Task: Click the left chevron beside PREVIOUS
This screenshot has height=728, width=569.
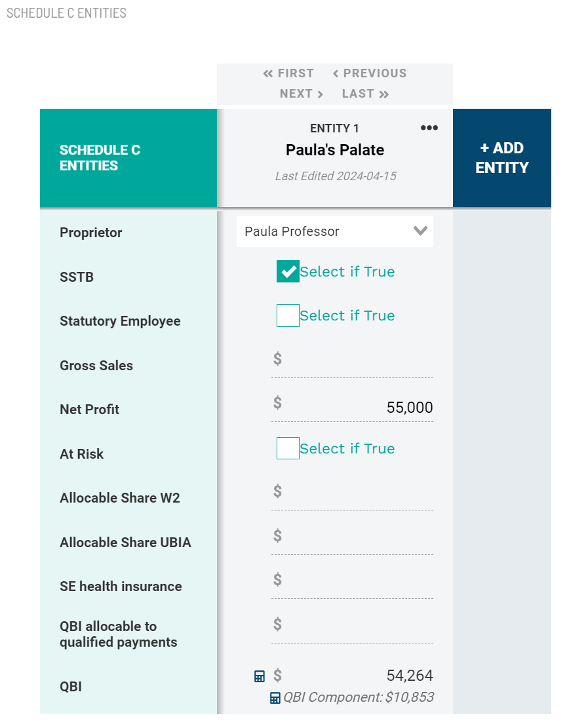Action: coord(336,73)
